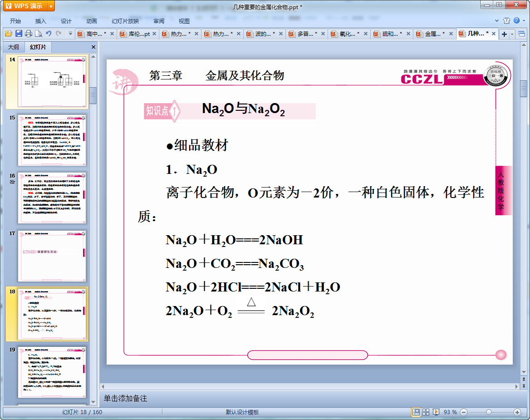This screenshot has height=420, width=530.
Task: Close the 波的... document tab
Action: point(280,34)
